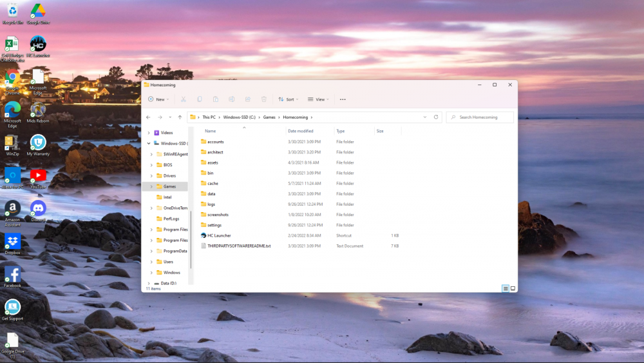Click the Up arrow navigation button
The height and width of the screenshot is (363, 644).
pos(180,117)
